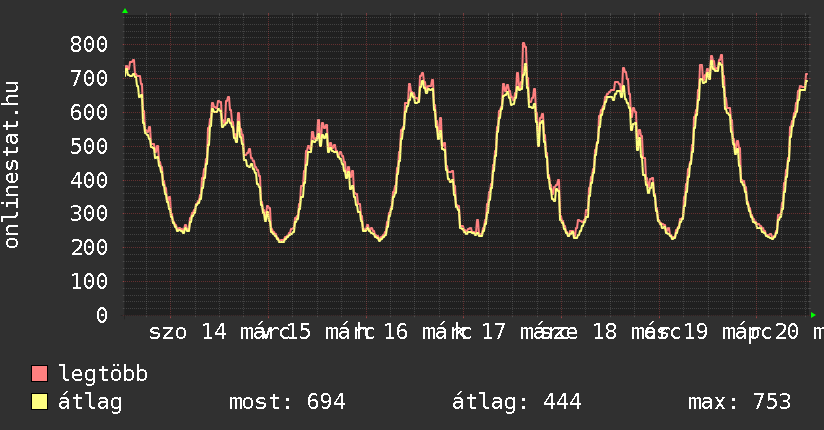Click the 0 y-axis label
The width and height of the screenshot is (824, 430).
click(102, 315)
